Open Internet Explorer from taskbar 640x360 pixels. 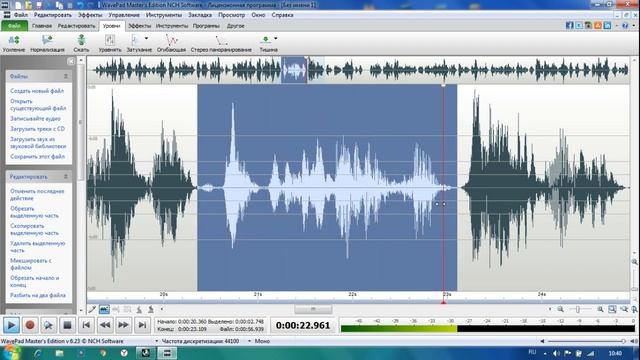37,353
